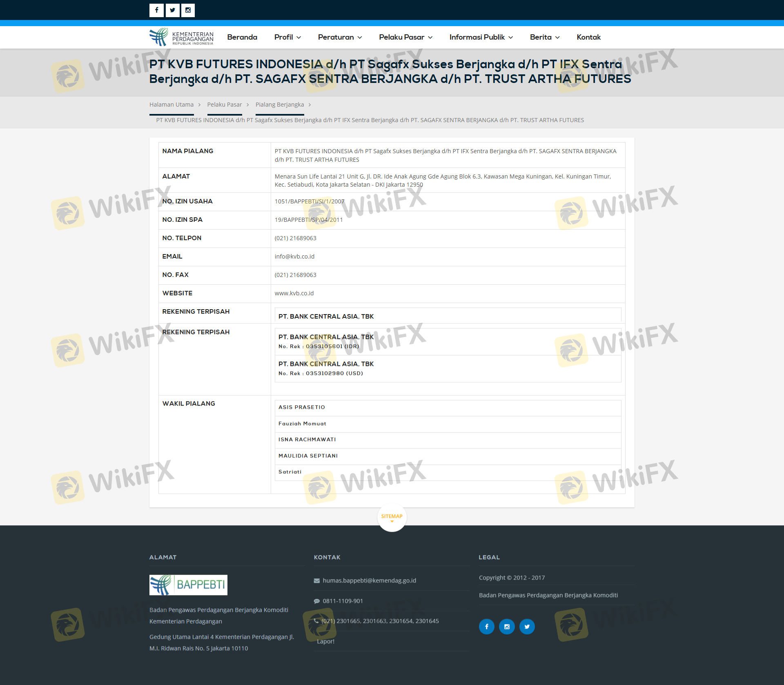
Task: Click the Facebook icon in top bar
Action: tap(156, 10)
